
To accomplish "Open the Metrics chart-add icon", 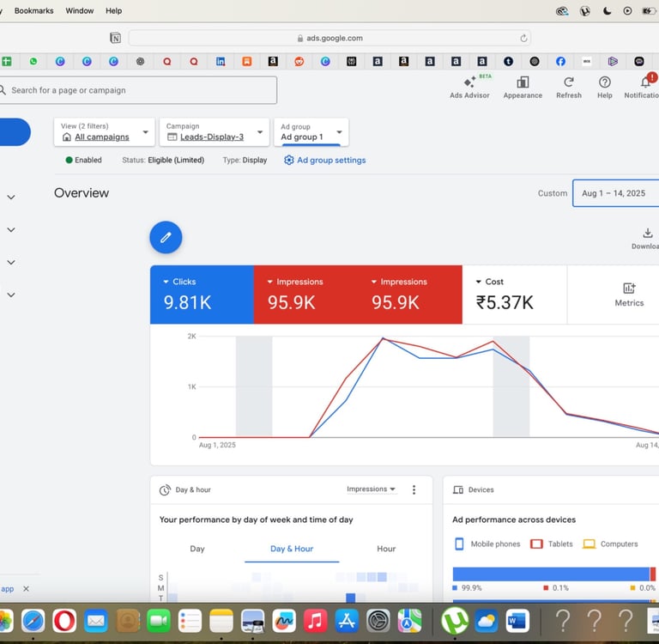I will point(629,289).
